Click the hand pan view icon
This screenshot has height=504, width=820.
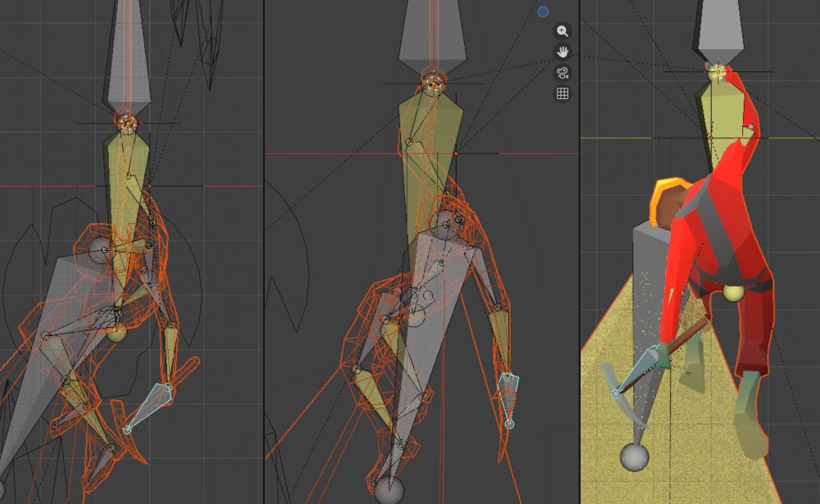click(563, 52)
